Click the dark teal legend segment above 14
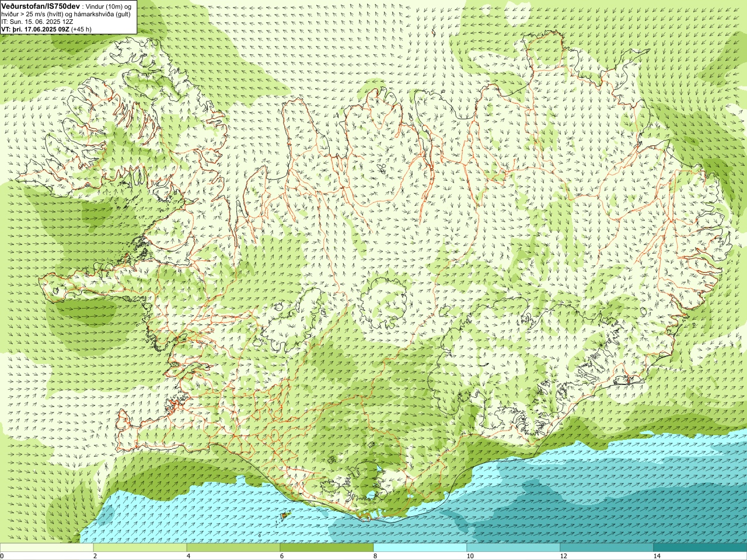The height and width of the screenshot is (560, 747). (x=700, y=548)
